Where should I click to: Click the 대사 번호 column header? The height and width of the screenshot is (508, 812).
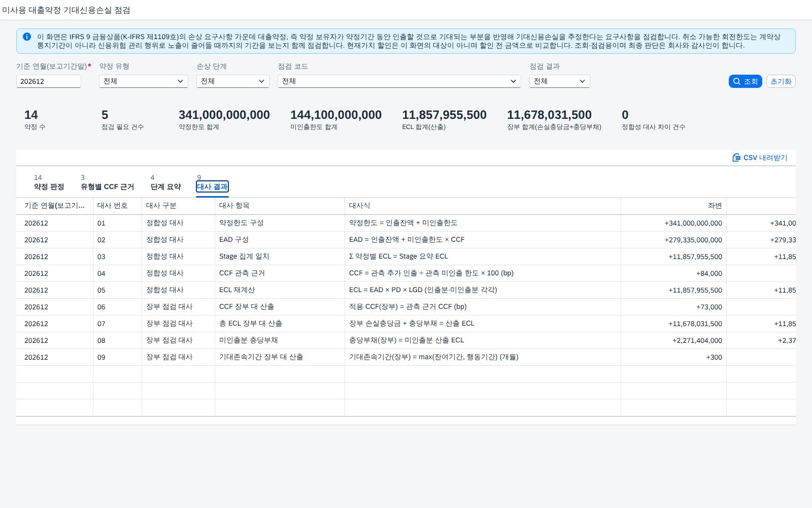[117, 206]
